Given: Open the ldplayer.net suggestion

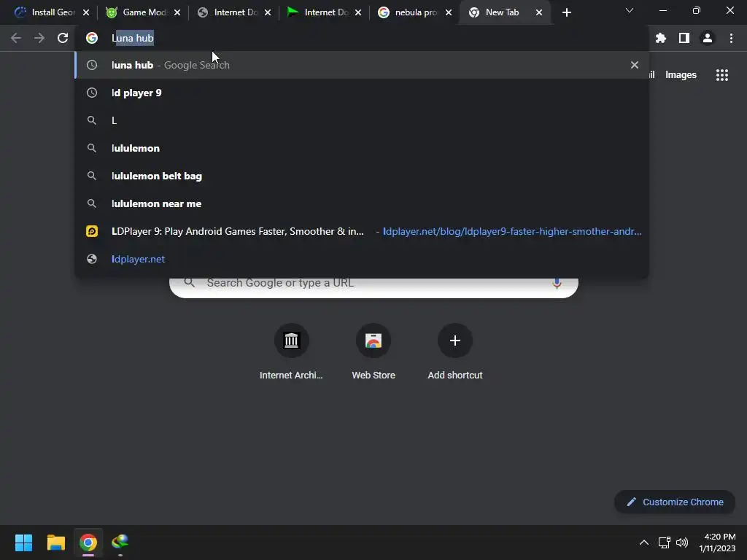Looking at the screenshot, I should [x=362, y=259].
